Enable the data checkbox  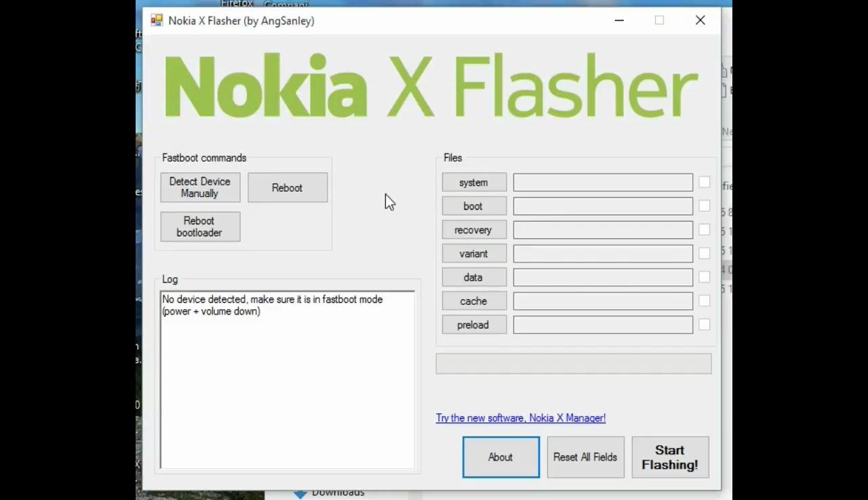pos(705,277)
